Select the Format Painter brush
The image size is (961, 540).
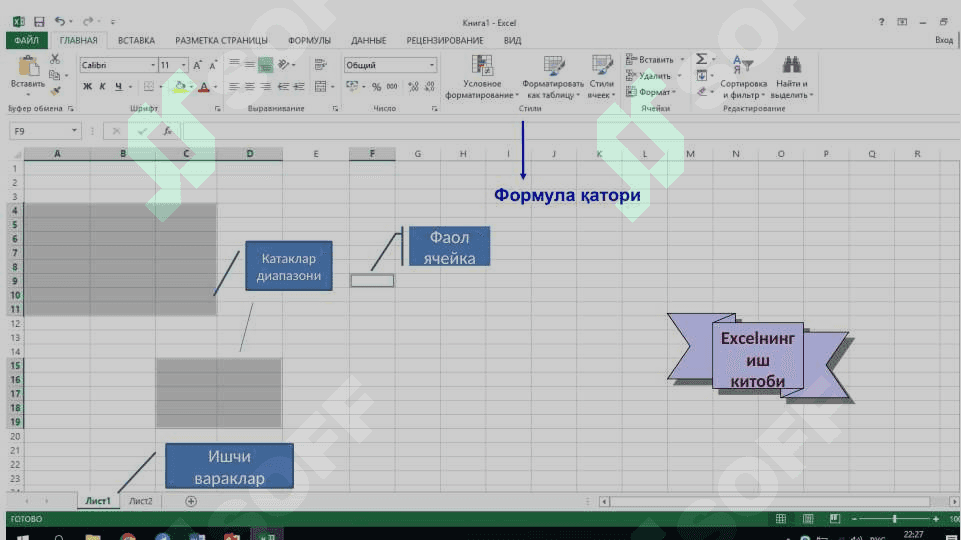tap(55, 91)
